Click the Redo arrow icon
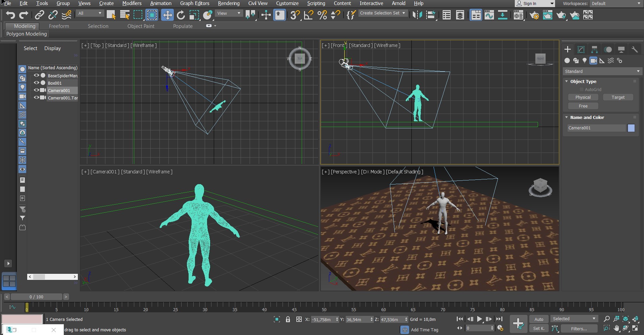 coord(23,15)
